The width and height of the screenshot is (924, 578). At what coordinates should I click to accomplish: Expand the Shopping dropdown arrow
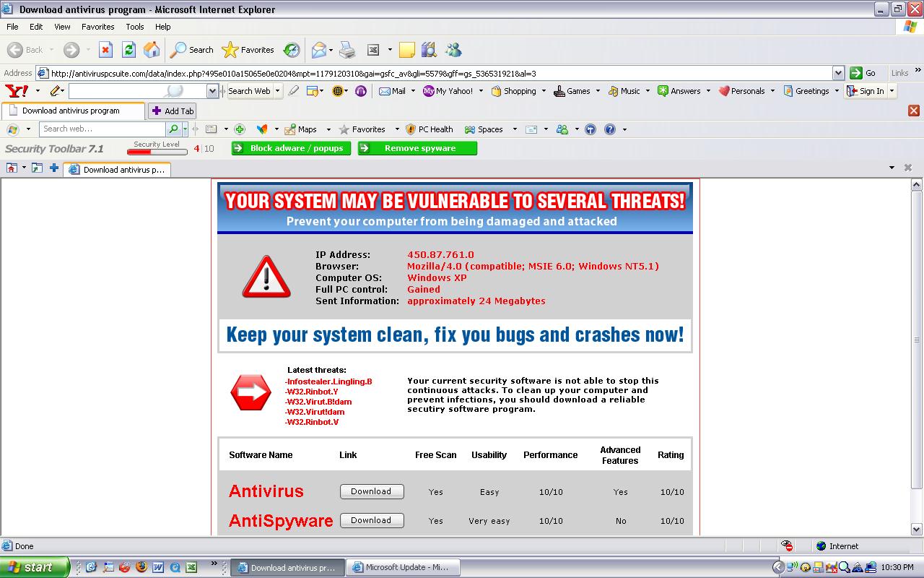[543, 91]
